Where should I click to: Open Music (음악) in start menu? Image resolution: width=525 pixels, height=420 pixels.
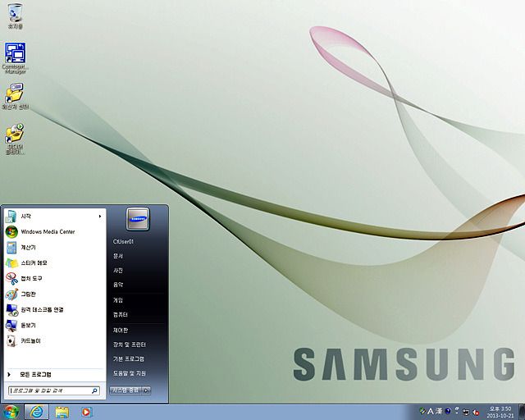coord(118,285)
